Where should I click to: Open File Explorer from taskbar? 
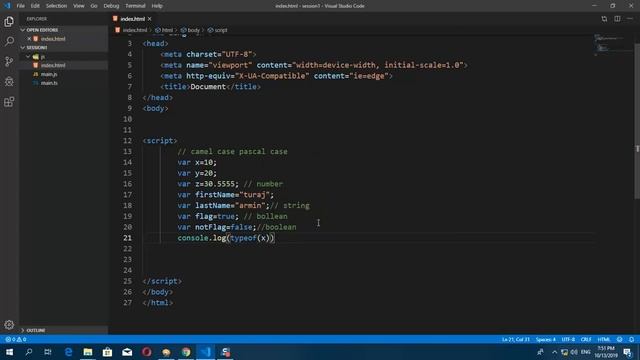[x=88, y=352]
